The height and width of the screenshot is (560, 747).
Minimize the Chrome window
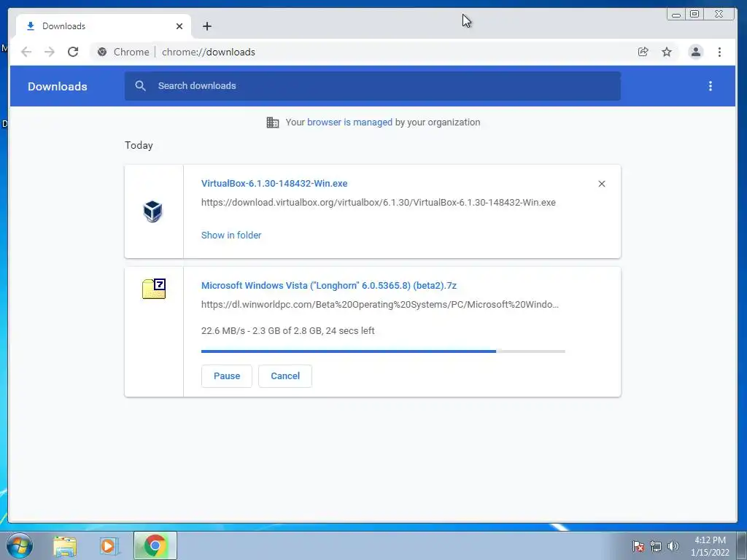[676, 15]
